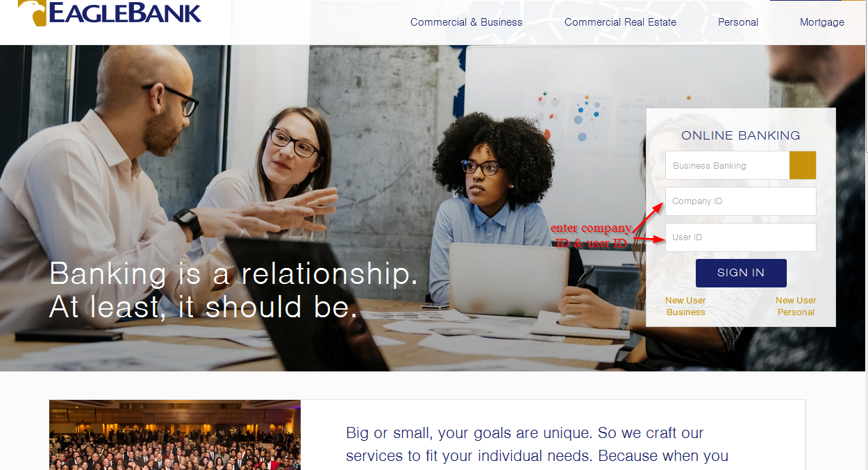The image size is (868, 470).
Task: Click the vertical scrollbar at the right edge
Action: 866,76
